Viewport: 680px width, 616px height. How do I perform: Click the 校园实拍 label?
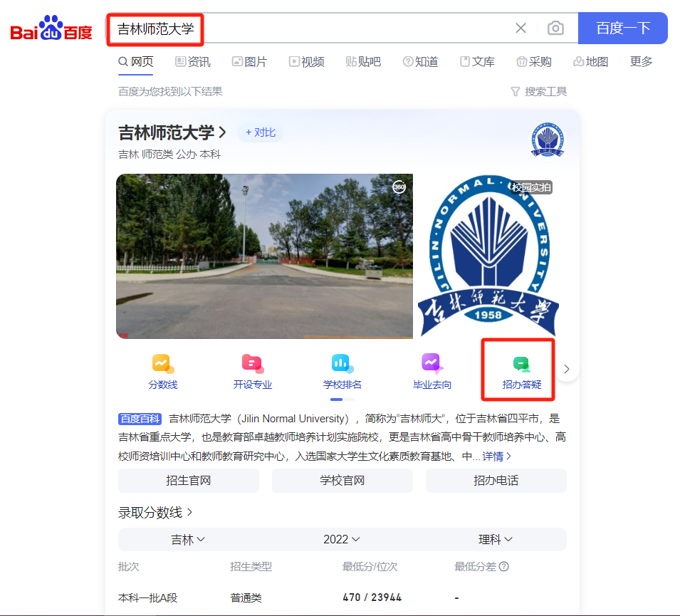[531, 187]
